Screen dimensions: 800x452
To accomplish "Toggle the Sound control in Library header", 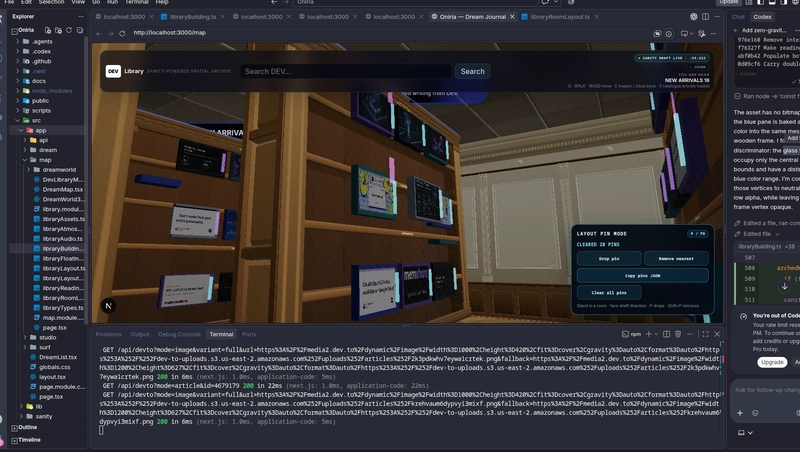I will click(x=698, y=67).
